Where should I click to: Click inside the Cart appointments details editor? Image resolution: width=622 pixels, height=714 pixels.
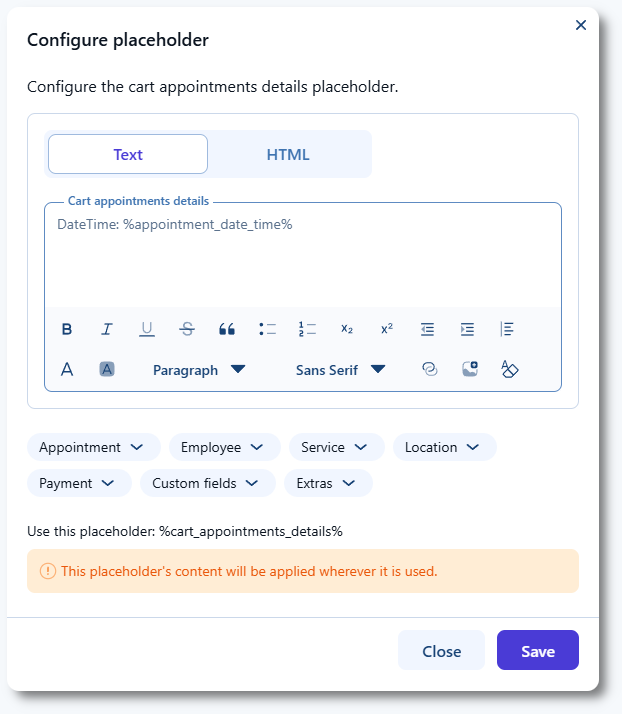pos(302,262)
